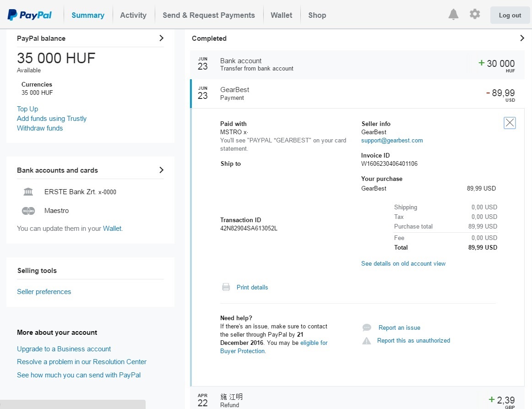
Task: Open the notifications bell
Action: (453, 14)
